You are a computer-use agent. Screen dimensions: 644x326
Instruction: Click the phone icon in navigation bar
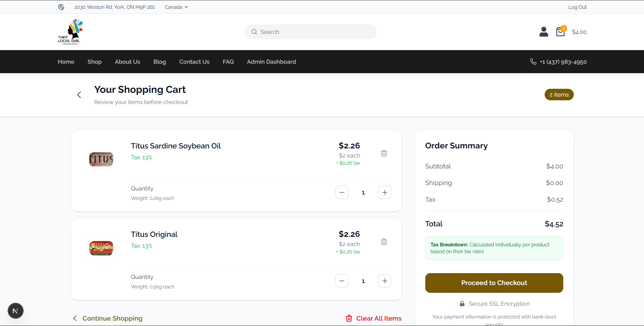coord(533,62)
